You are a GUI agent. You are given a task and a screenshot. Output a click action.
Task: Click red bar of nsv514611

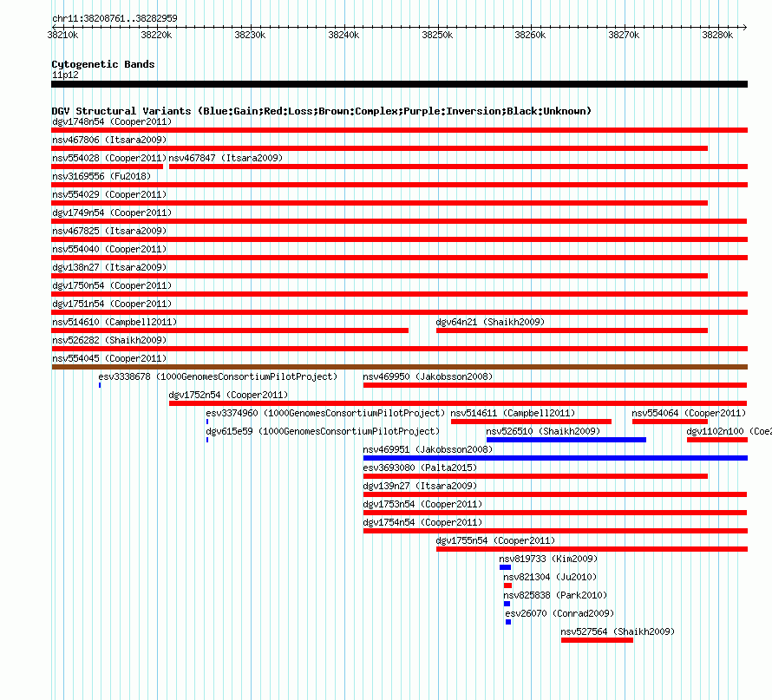tap(531, 422)
